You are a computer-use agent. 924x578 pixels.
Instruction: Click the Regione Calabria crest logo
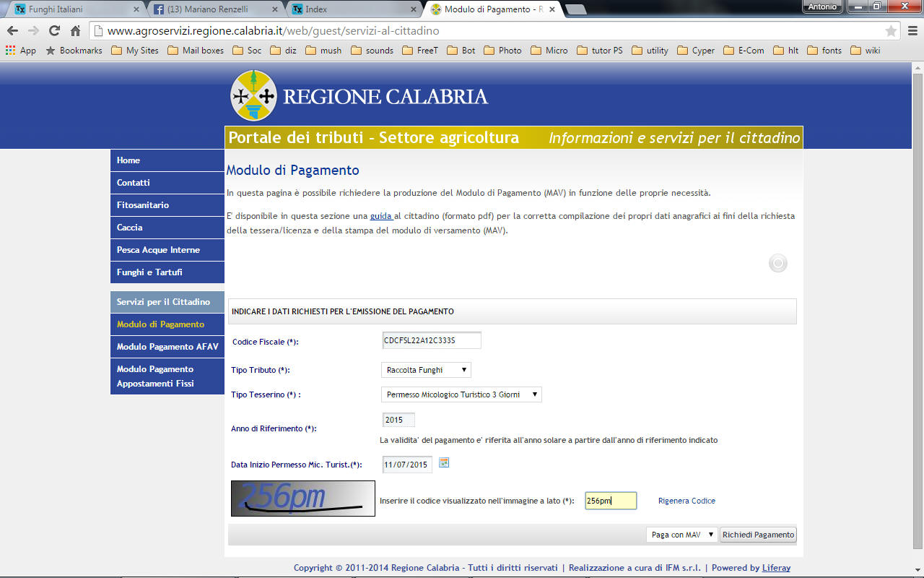click(253, 95)
